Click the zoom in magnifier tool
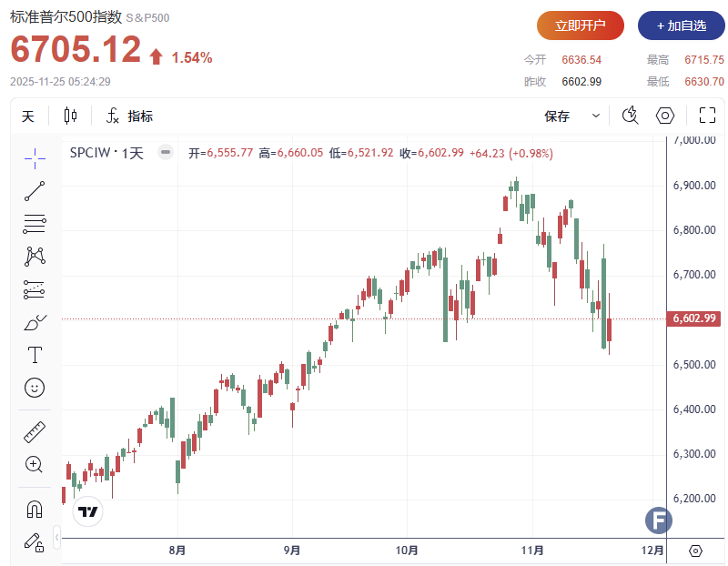 click(x=35, y=465)
